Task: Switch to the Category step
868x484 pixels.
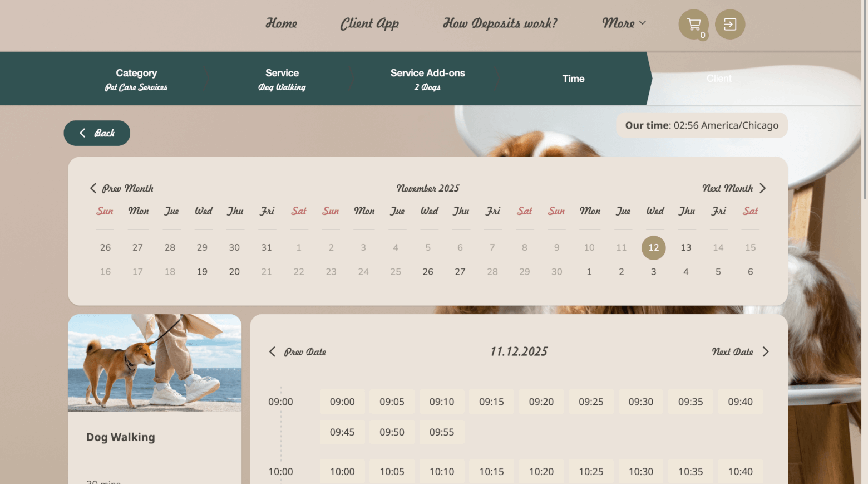Action: point(136,79)
